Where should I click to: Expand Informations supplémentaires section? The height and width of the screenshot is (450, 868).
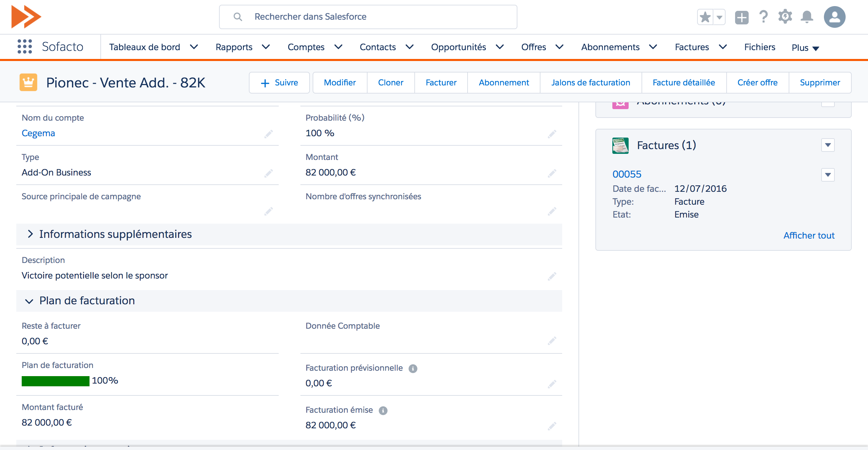[30, 234]
